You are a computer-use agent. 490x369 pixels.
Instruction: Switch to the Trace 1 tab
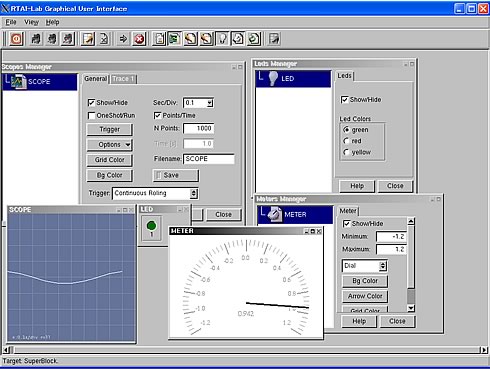coord(123,79)
